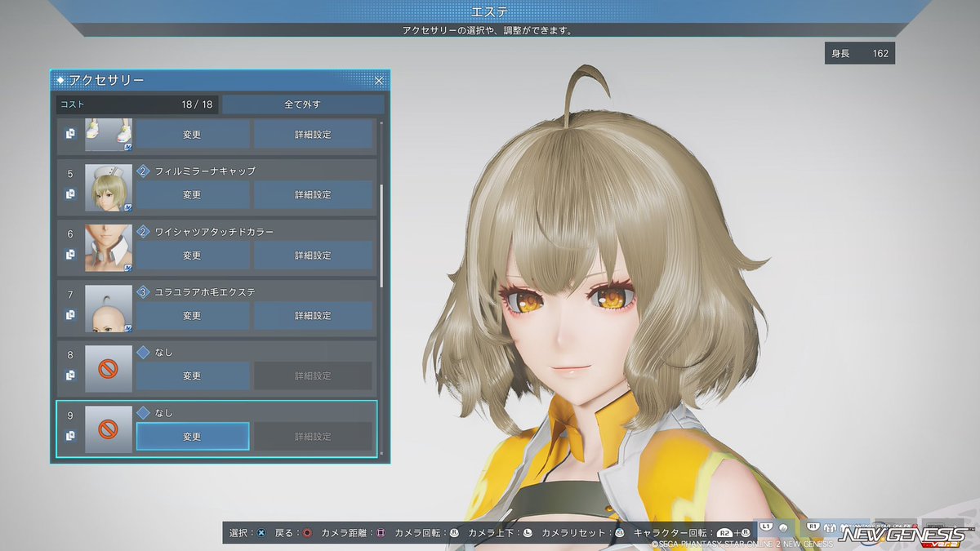Click the copy icon next to slot 6 ワイシャツアタッチドカラー
Viewport: 980px width, 551px height.
coord(70,253)
